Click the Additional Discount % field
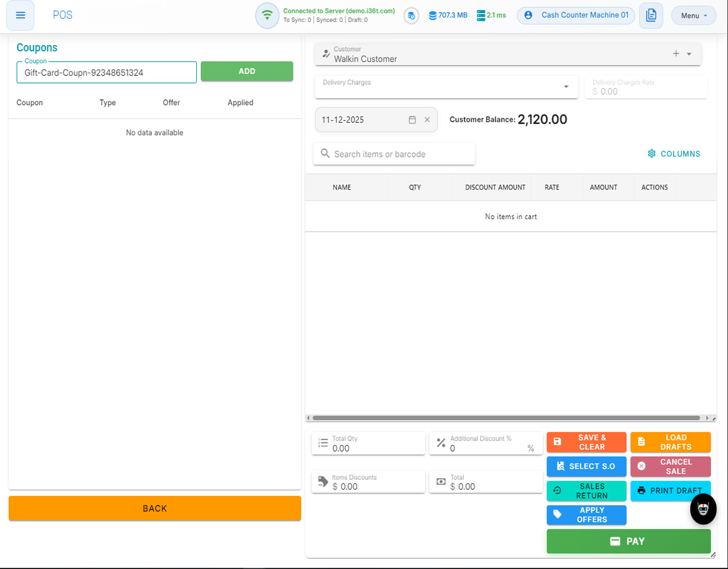Image resolution: width=728 pixels, height=569 pixels. (x=486, y=448)
